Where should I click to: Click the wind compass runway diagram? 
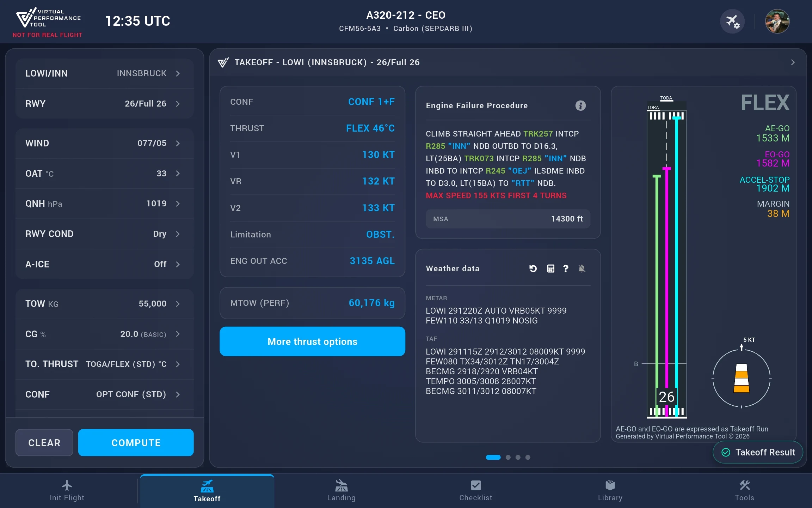coord(741,378)
